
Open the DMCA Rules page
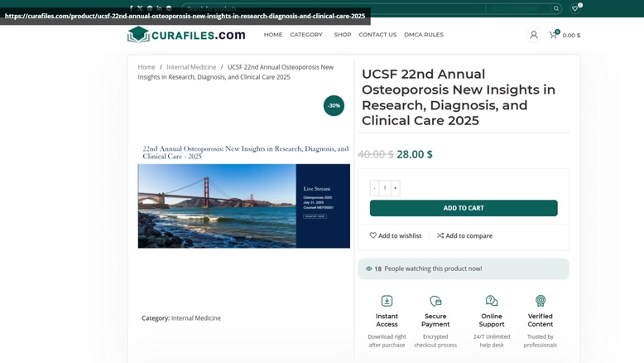coord(424,35)
